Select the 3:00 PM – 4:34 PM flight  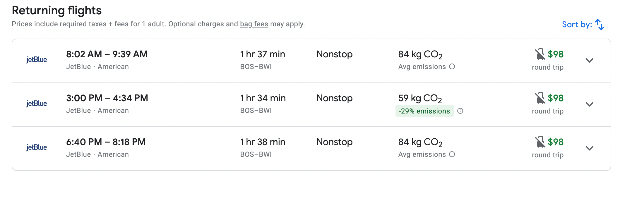tap(107, 98)
